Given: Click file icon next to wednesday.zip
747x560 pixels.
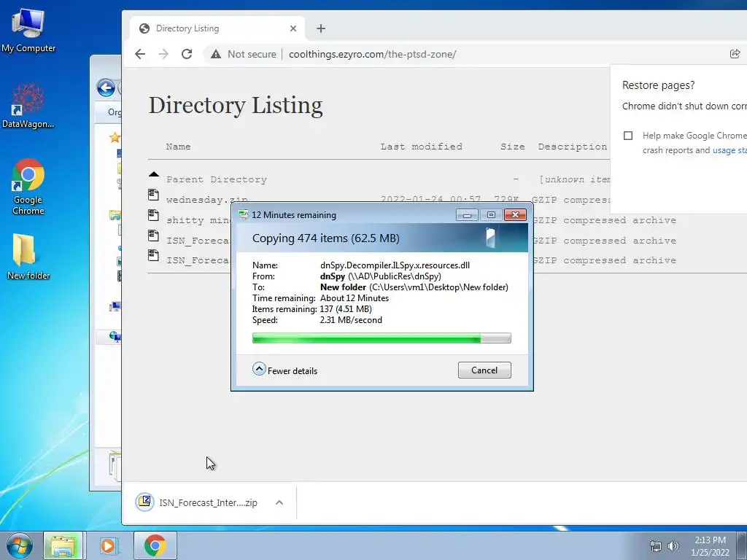Looking at the screenshot, I should pyautogui.click(x=153, y=194).
